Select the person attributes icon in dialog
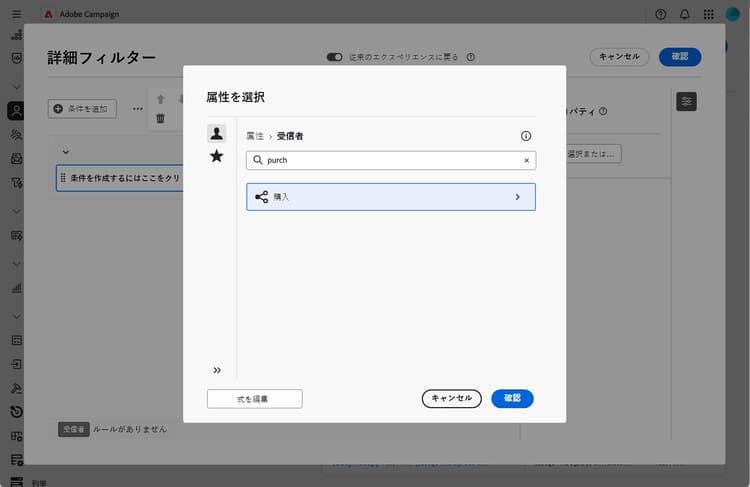The image size is (750, 487). 217,133
